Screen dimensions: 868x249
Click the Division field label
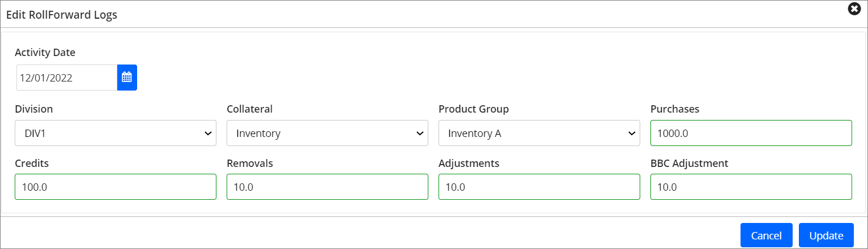pos(34,109)
